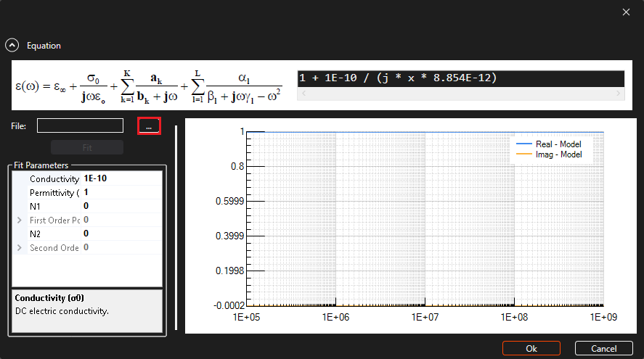The width and height of the screenshot is (644, 359).
Task: Click the 0.1998 y-axis label
Action: point(229,271)
